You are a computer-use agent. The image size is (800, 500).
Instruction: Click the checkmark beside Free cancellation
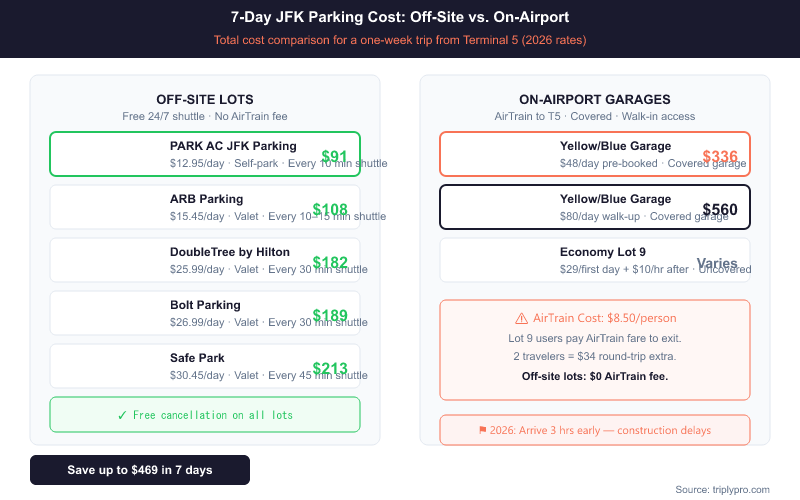click(122, 415)
